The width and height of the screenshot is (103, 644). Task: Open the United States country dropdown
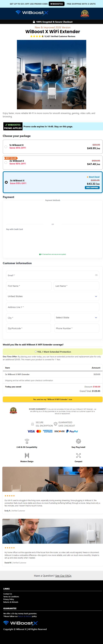point(53,296)
